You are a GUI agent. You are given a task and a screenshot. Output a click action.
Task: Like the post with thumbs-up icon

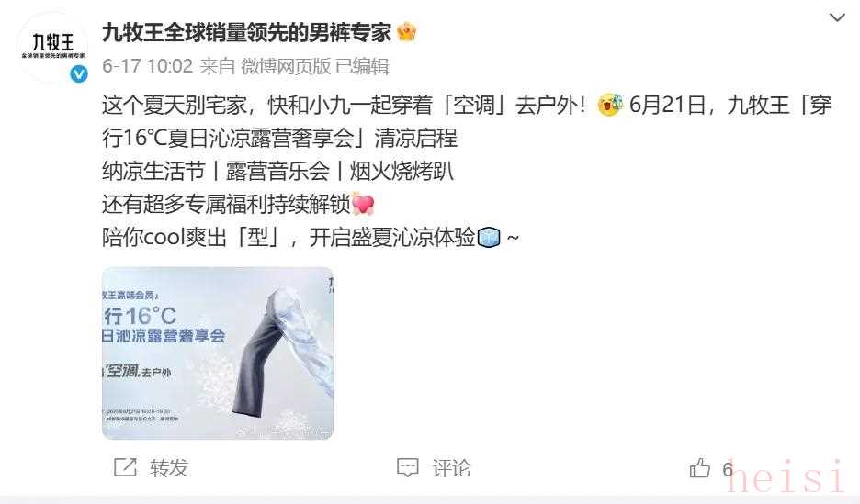(699, 468)
